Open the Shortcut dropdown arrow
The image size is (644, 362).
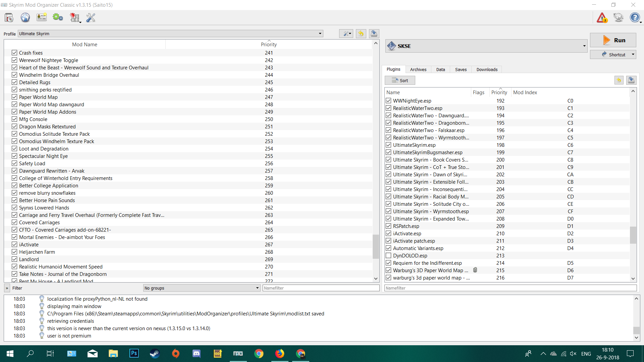[633, 54]
